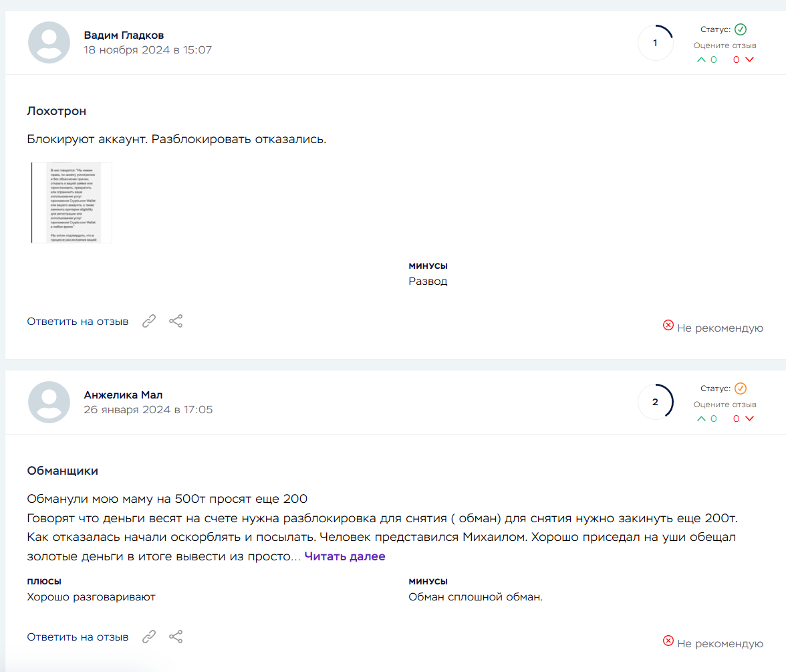Image resolution: width=786 pixels, height=672 pixels.
Task: Copy link icon under Вадим Гладков's review
Action: (x=149, y=321)
